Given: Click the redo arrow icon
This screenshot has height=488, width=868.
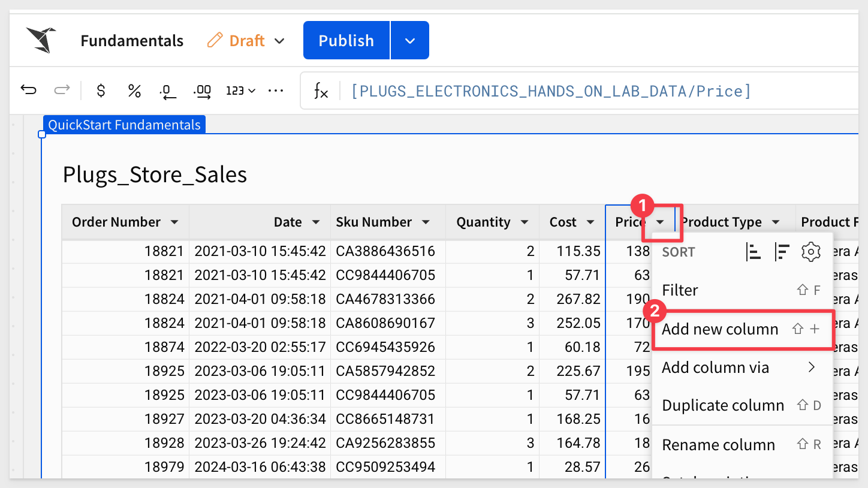Looking at the screenshot, I should coord(62,91).
